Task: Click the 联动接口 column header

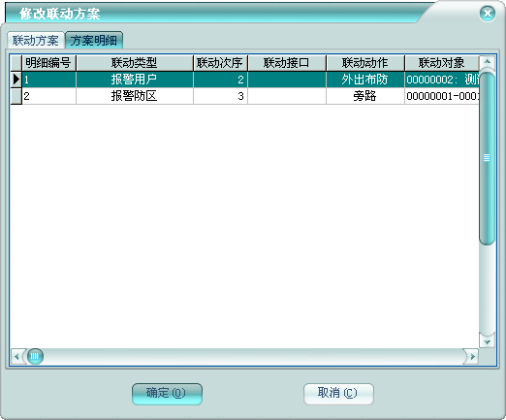Action: (x=287, y=63)
